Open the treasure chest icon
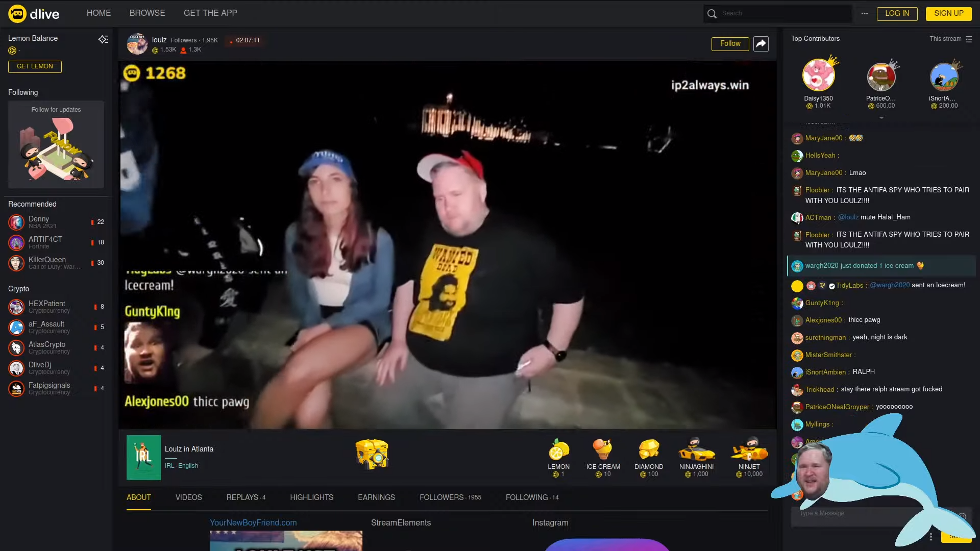 (372, 454)
